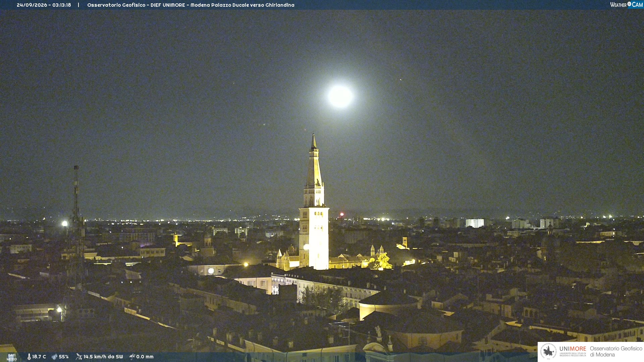
Task: Click the UNIMORE wordmark text
Action: 573,349
